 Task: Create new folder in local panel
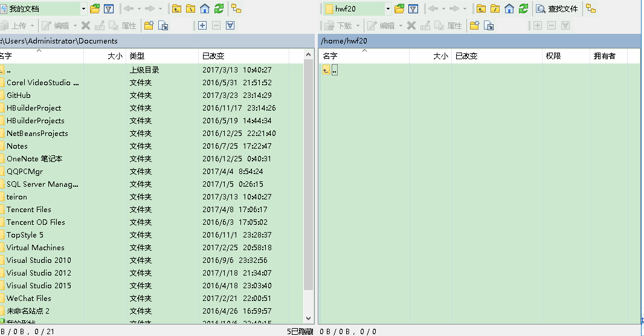click(x=149, y=25)
